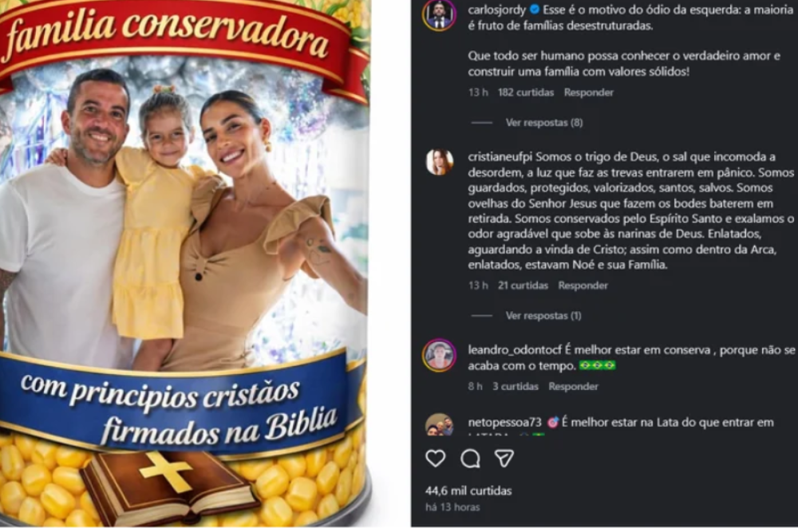
Task: Expand Ver respostas (1) replies
Action: 543,316
